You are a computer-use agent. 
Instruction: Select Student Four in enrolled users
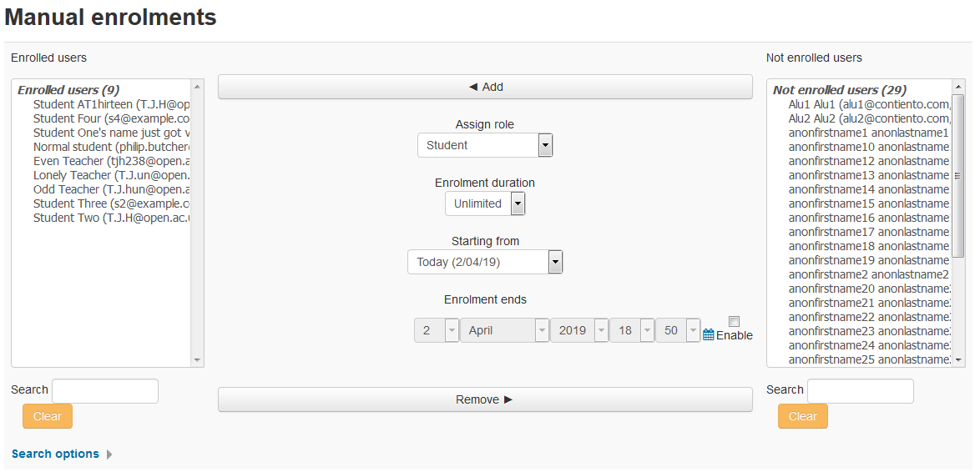coord(111,118)
